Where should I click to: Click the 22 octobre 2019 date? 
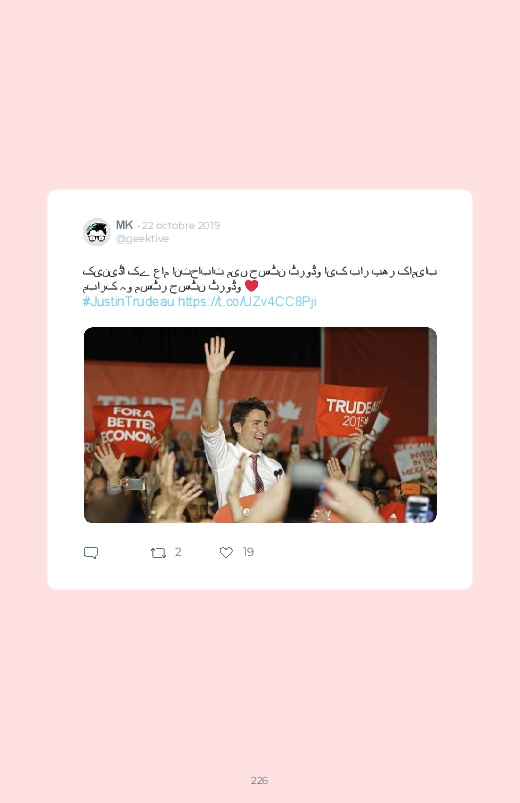tap(181, 225)
